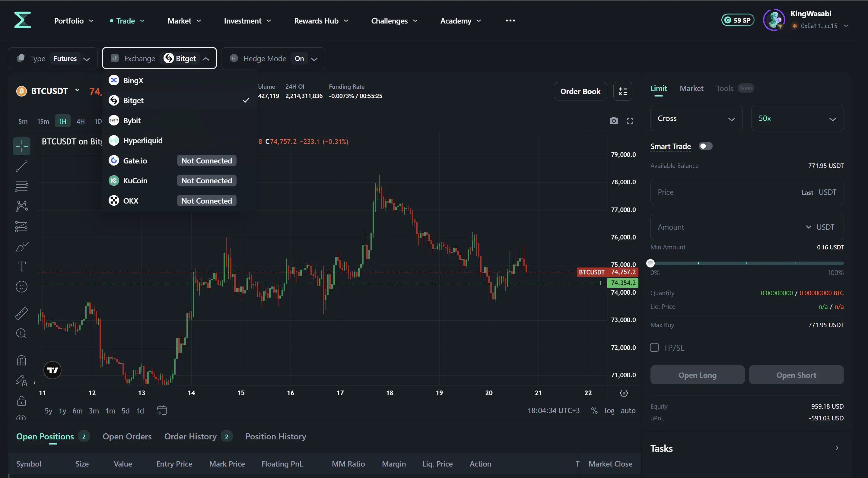Open the go to date calendar

pyautogui.click(x=162, y=410)
